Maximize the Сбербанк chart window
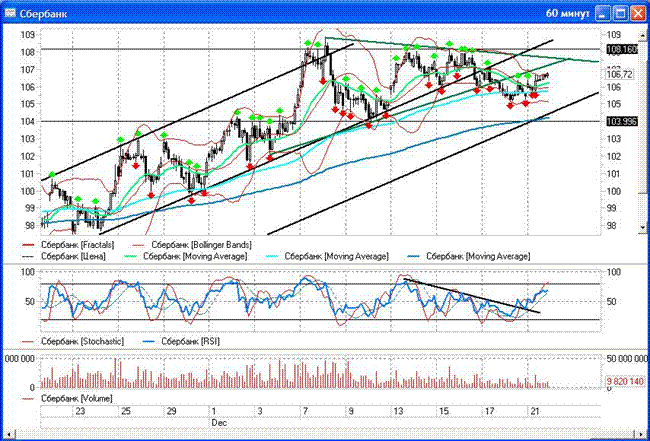The height and width of the screenshot is (441, 650). click(620, 14)
